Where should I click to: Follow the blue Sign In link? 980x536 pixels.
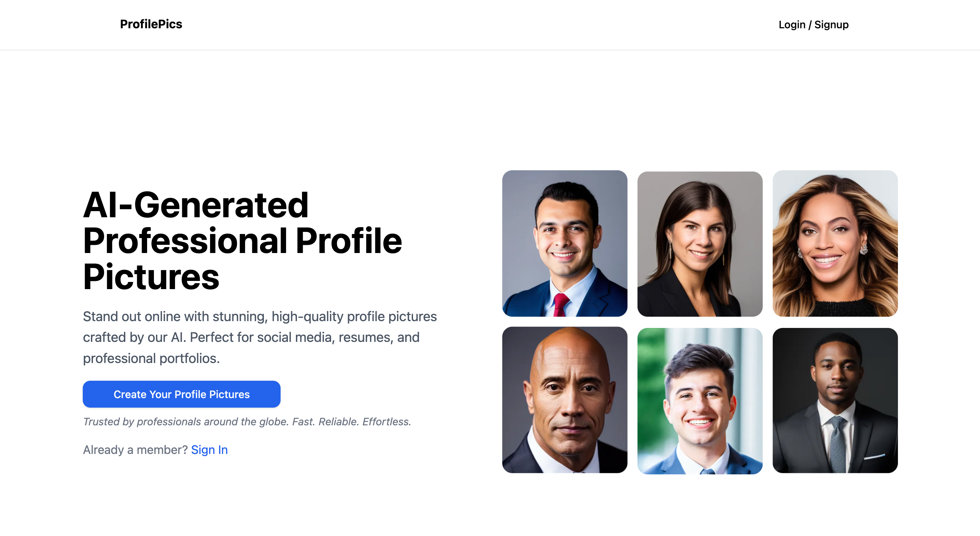coord(209,450)
